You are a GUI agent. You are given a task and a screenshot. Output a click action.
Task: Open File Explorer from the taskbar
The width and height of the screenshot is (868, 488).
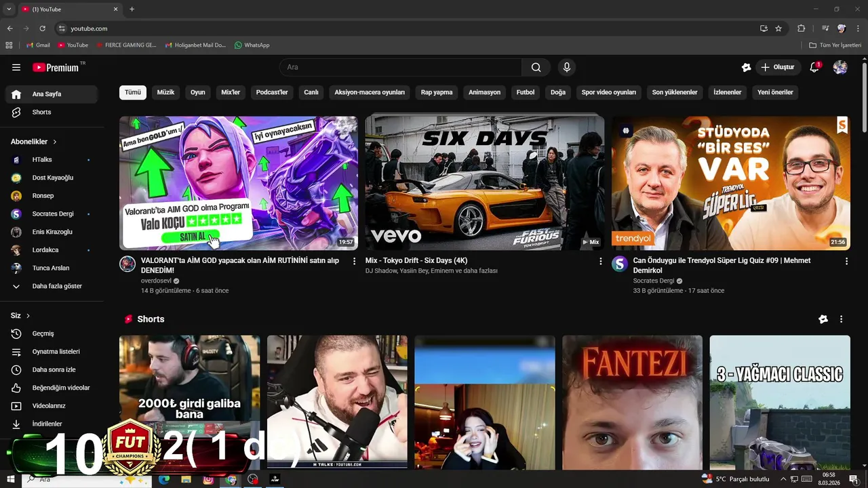coord(186,479)
